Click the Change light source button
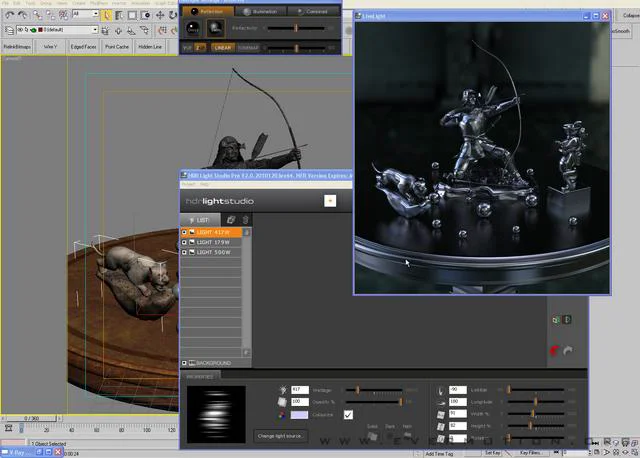 point(280,436)
